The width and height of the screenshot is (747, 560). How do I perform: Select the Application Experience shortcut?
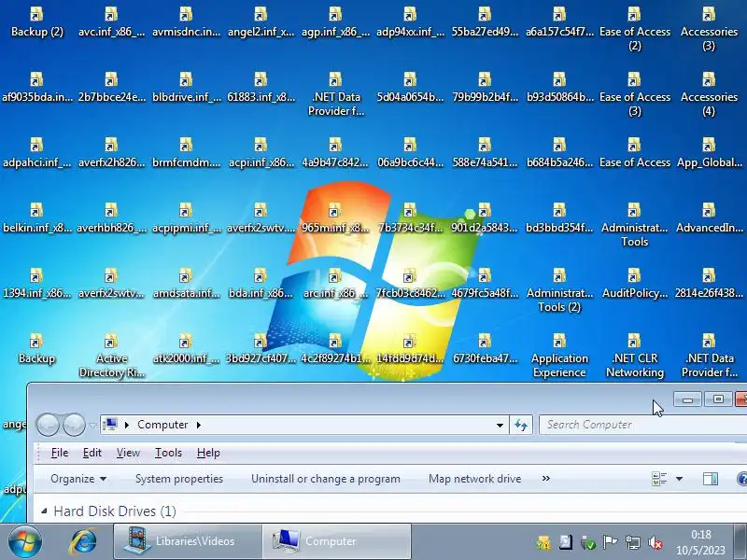coord(559,356)
